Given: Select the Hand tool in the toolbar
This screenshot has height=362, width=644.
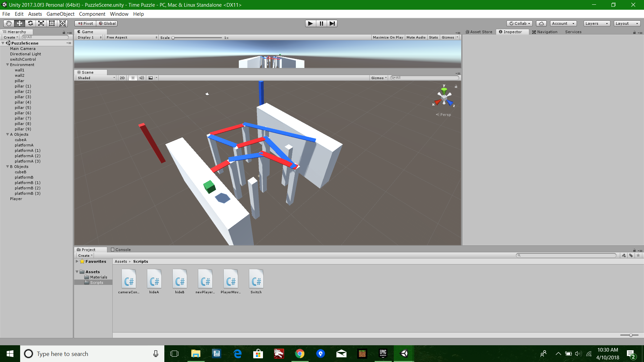Looking at the screenshot, I should pyautogui.click(x=8, y=23).
